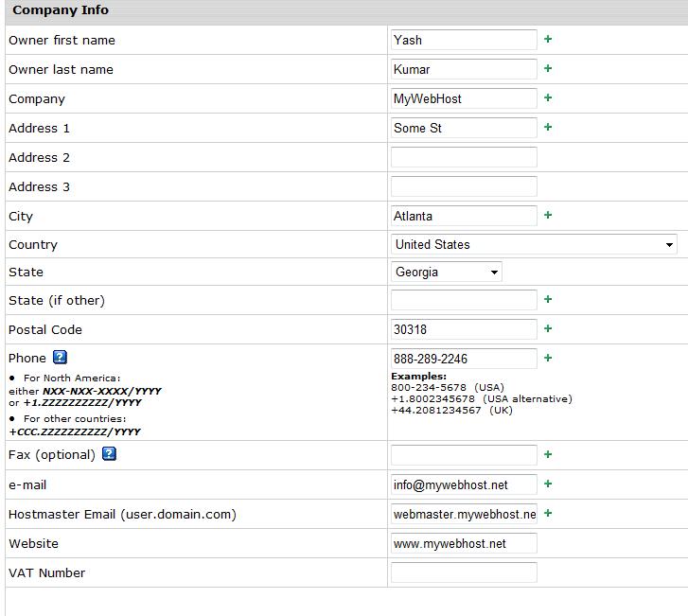This screenshot has width=688, height=616.
Task: Click the plus icon beside State (if other)
Action: (x=548, y=299)
